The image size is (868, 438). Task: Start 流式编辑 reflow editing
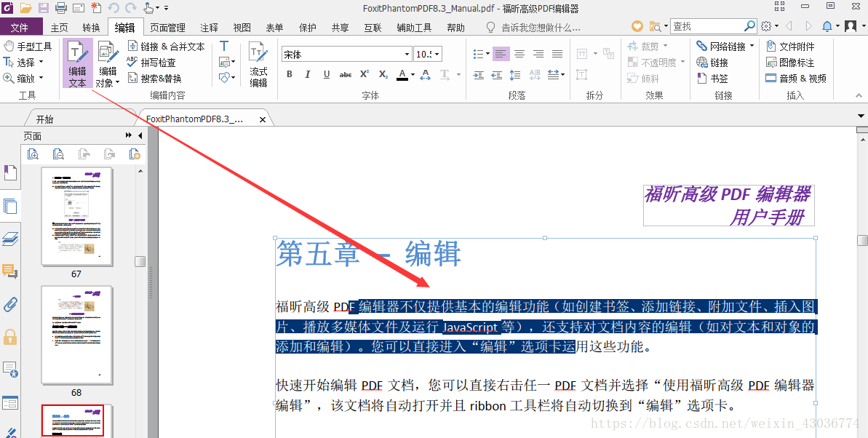(258, 63)
